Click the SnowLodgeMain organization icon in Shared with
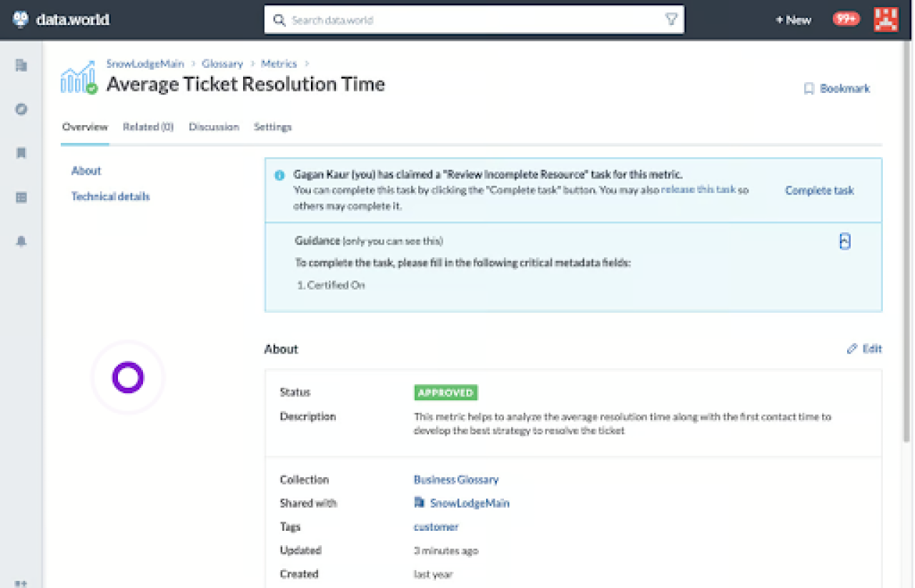This screenshot has width=915, height=588. click(420, 503)
